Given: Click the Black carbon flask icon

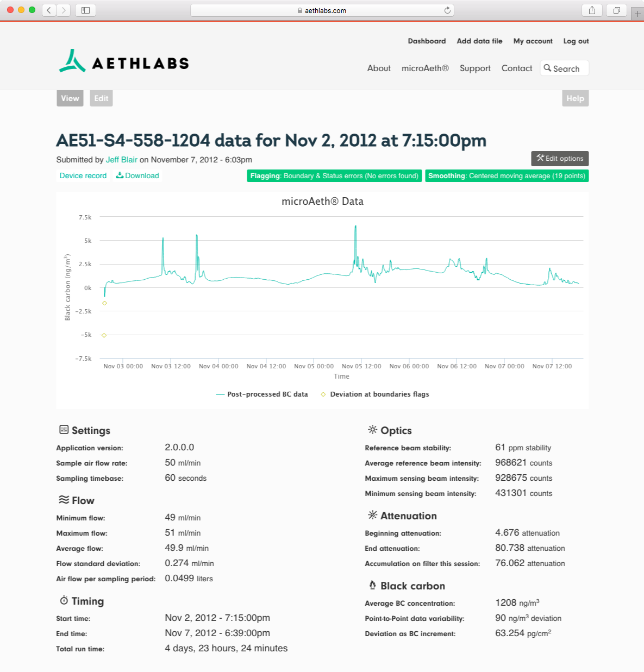Looking at the screenshot, I should tap(372, 585).
